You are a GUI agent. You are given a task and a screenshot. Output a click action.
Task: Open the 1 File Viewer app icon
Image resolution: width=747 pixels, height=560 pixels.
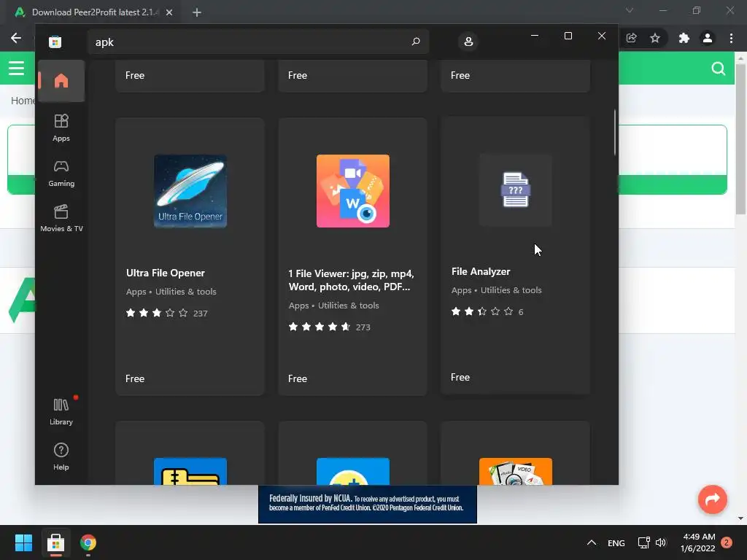[353, 191]
